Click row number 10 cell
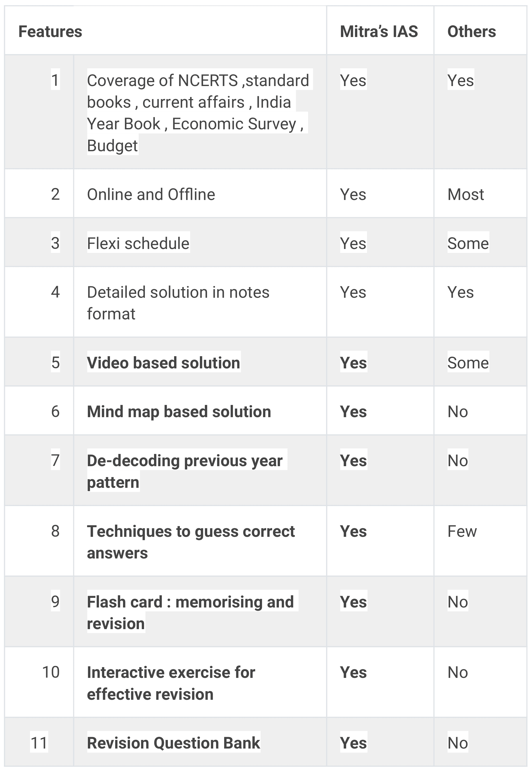Viewport: 532px width, 772px height. (51, 672)
